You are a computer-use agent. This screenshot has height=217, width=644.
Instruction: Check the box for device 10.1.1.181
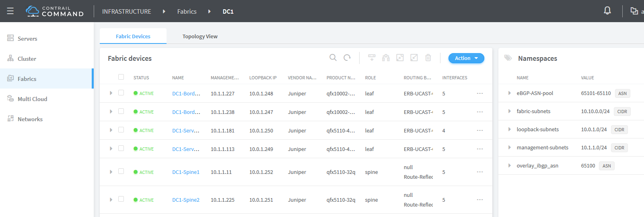[x=121, y=130]
